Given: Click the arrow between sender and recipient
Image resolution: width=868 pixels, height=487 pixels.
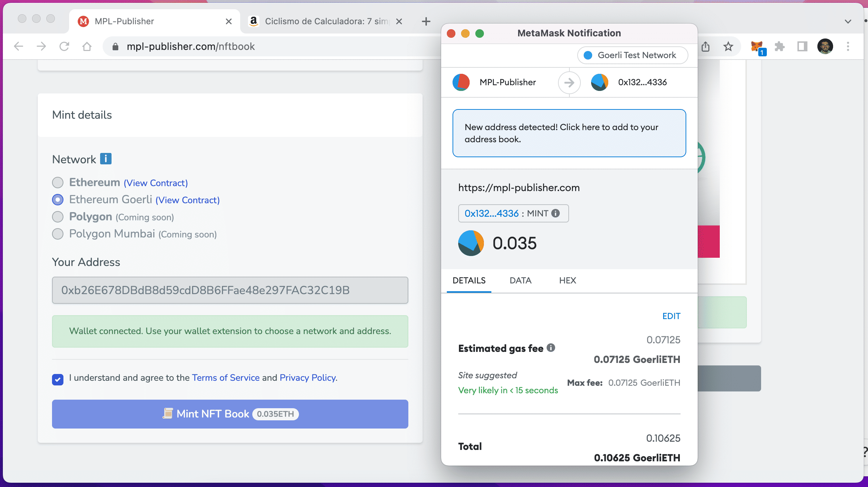Looking at the screenshot, I should pyautogui.click(x=569, y=83).
